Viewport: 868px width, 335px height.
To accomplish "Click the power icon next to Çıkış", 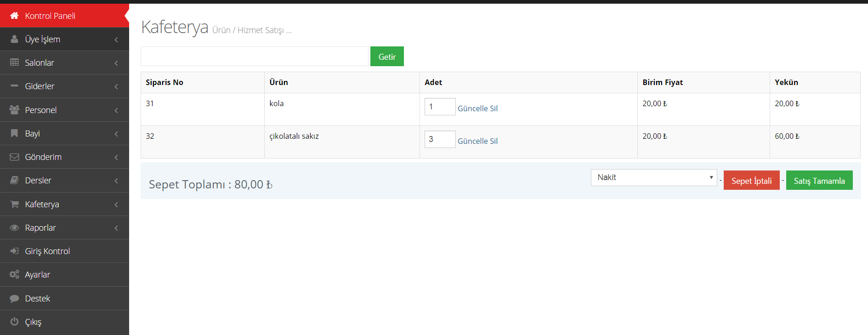I will click(14, 322).
